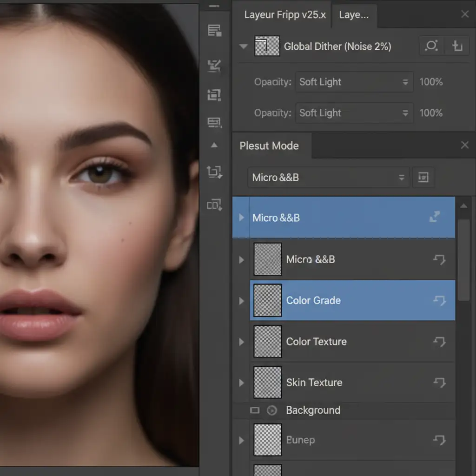
Task: Select the Plesut Mode tab
Action: coord(269,146)
